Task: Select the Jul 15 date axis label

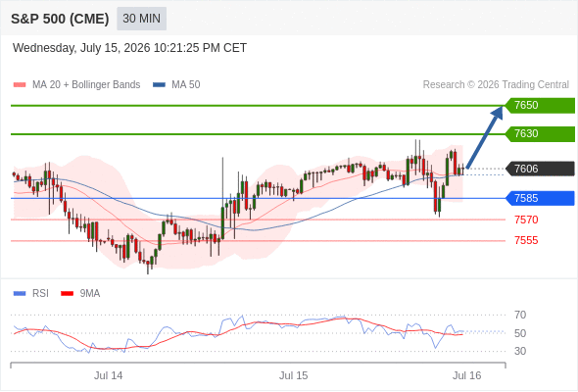Action: (294, 375)
